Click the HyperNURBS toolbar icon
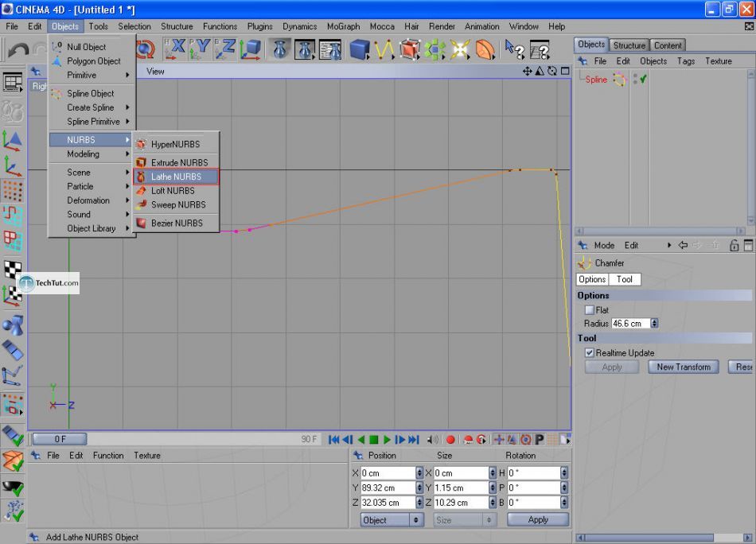Screen dimensions: 756x544 pos(409,49)
